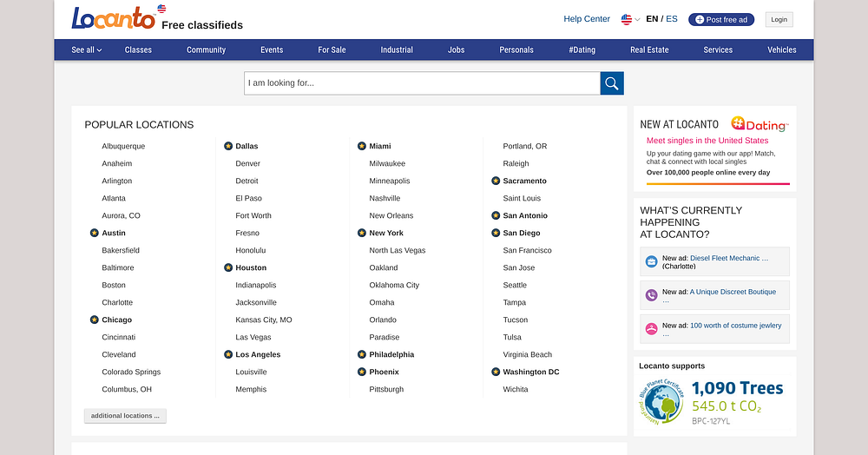
Task: Open the Real Estate category
Action: tap(649, 49)
